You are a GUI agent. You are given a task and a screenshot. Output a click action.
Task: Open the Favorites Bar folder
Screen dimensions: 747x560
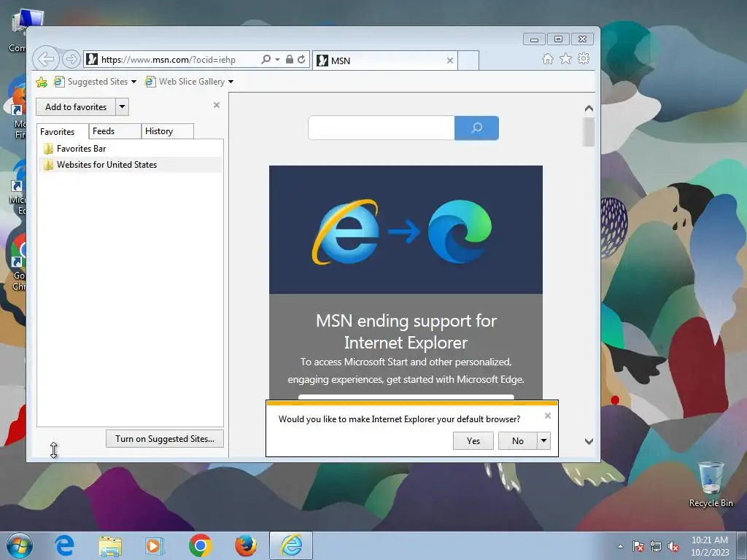tap(130, 149)
